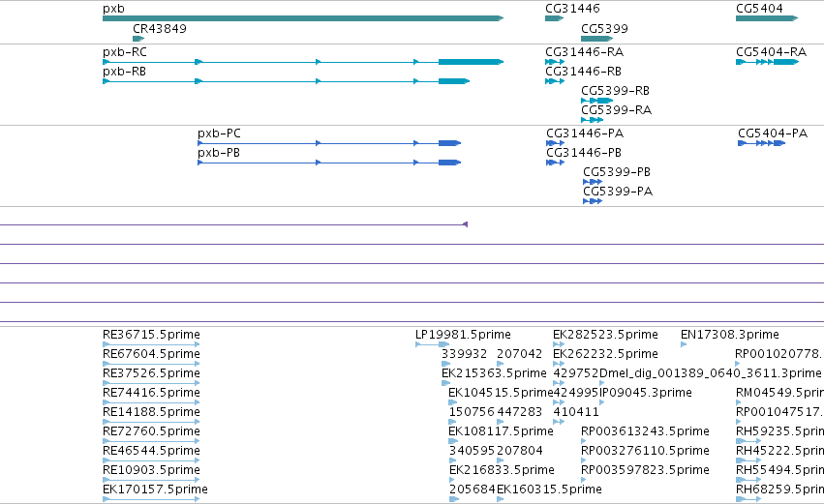Select the CG31446-PB protein label
Screen dimensions: 824x504
coord(584,153)
